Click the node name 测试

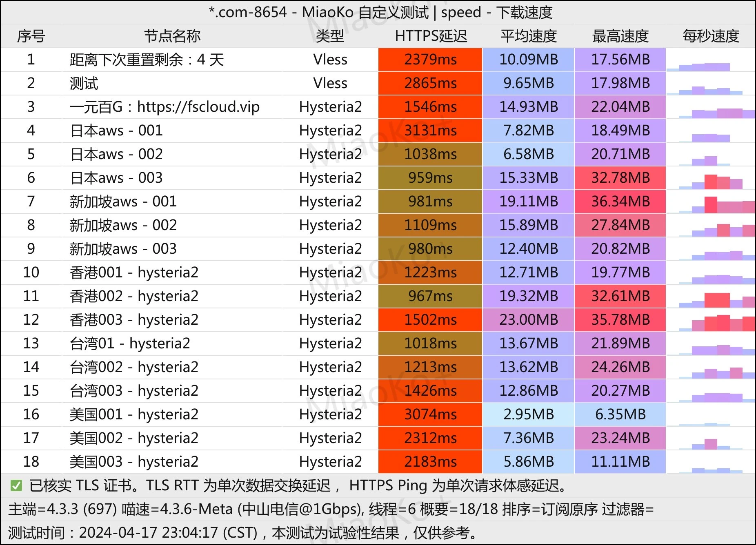tap(84, 83)
